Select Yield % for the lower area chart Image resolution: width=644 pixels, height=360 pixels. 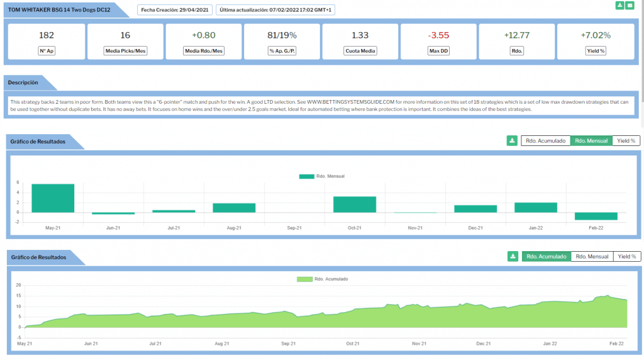click(626, 256)
